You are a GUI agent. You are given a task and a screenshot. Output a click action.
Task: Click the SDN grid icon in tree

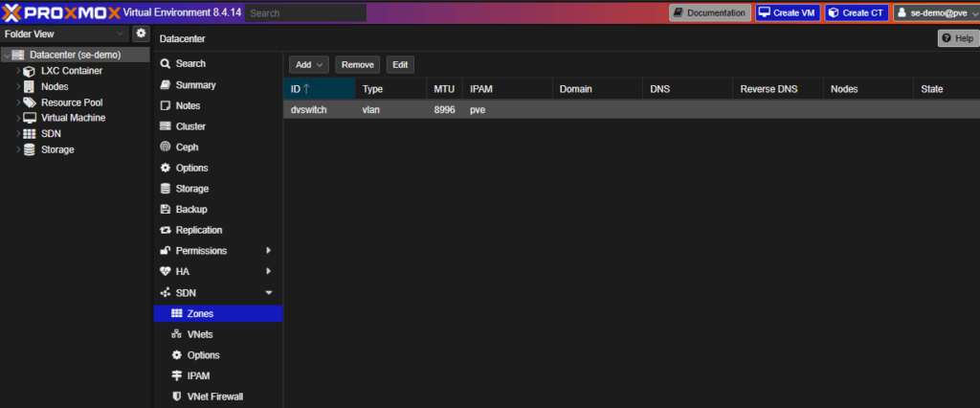tap(30, 134)
